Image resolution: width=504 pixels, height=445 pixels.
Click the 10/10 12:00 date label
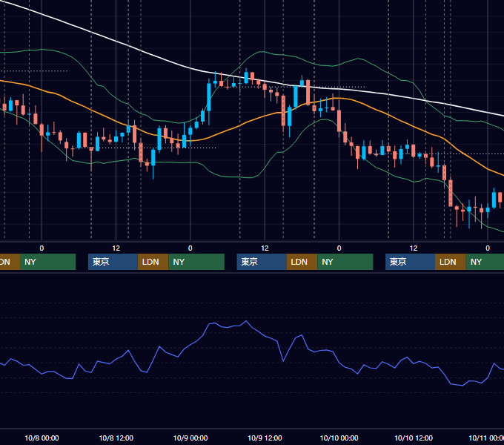pos(414,438)
